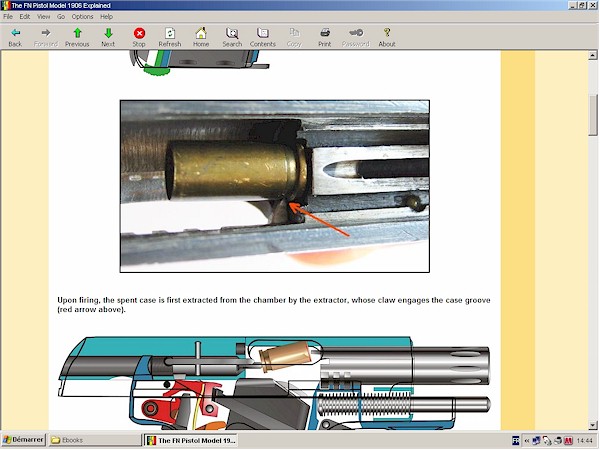Open the Help menu

point(106,16)
